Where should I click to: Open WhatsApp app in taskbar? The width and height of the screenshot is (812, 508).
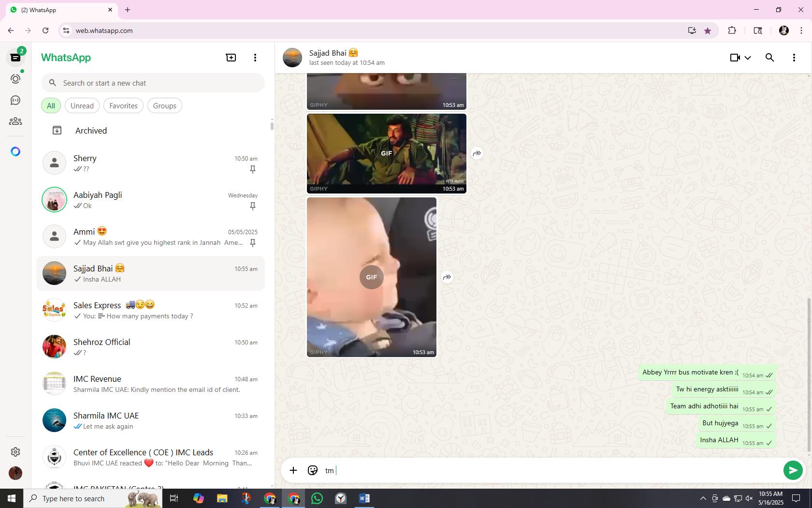[317, 498]
